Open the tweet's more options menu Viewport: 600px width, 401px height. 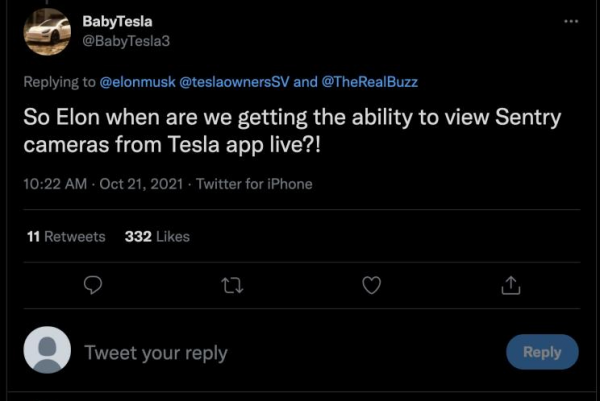pyautogui.click(x=571, y=21)
